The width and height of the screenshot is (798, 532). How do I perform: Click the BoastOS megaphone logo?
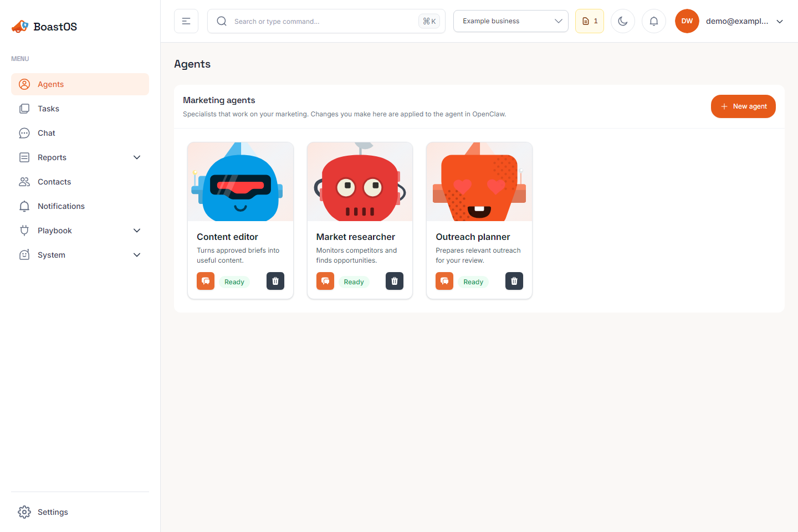[x=20, y=26]
